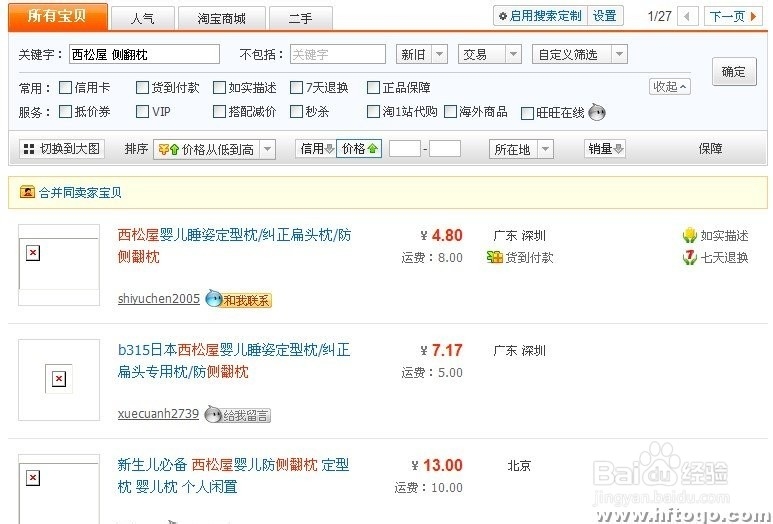Click the merge same-seller items icon
The width and height of the screenshot is (773, 524).
coord(27,192)
